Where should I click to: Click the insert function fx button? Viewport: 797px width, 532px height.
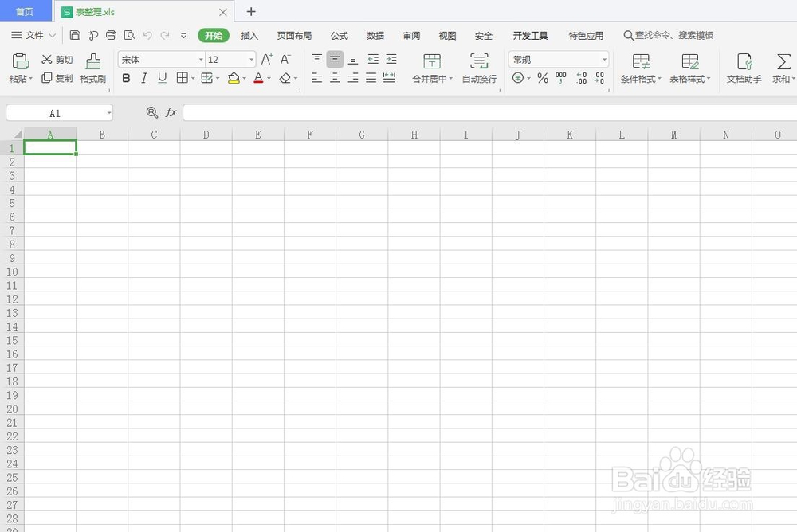click(171, 112)
